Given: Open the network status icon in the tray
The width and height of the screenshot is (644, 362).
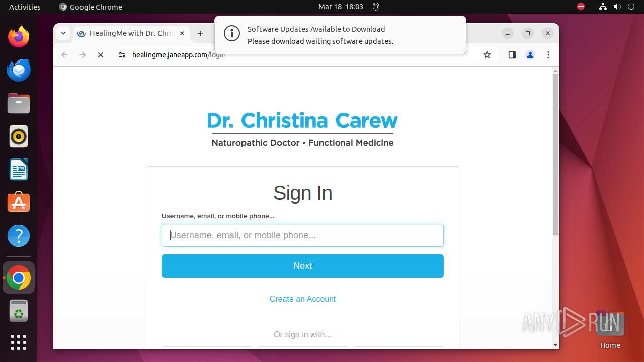Looking at the screenshot, I should (x=603, y=7).
